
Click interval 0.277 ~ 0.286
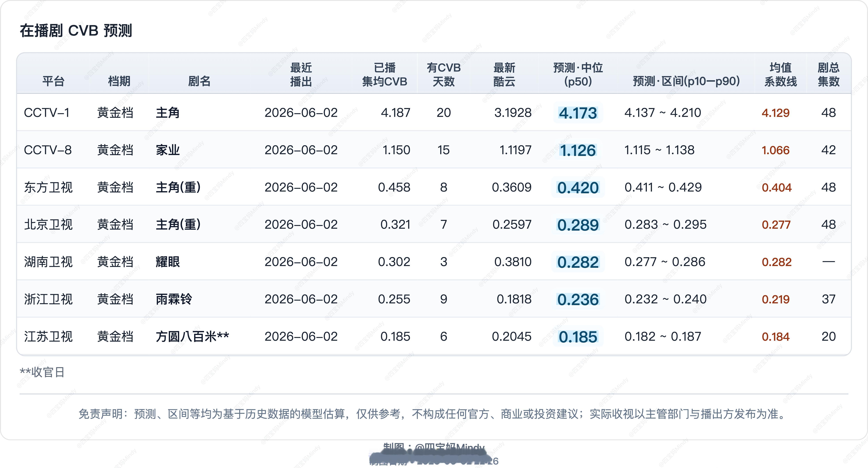665,262
